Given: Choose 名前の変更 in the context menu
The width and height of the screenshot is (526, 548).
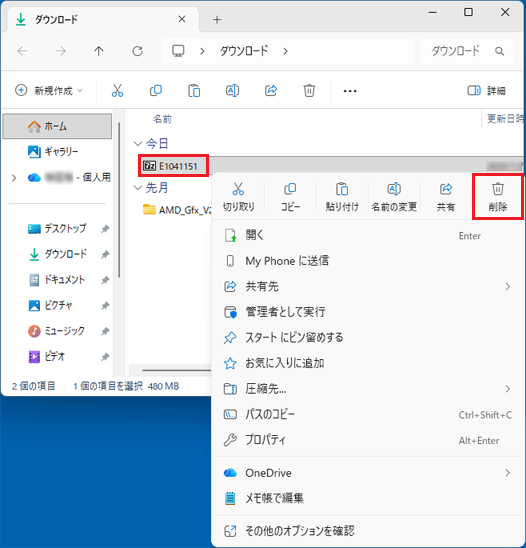Looking at the screenshot, I should [x=394, y=197].
